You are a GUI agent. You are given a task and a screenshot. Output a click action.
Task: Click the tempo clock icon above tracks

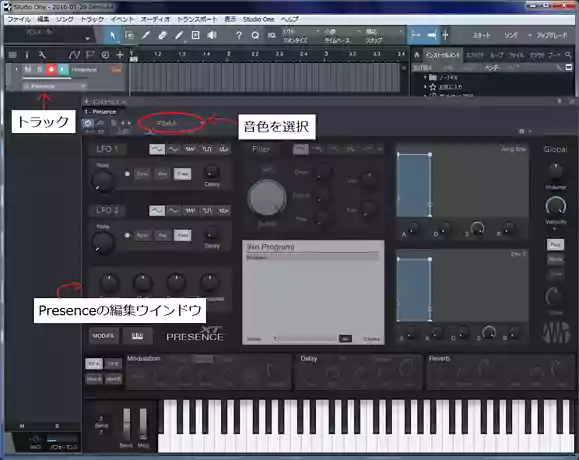tap(105, 55)
